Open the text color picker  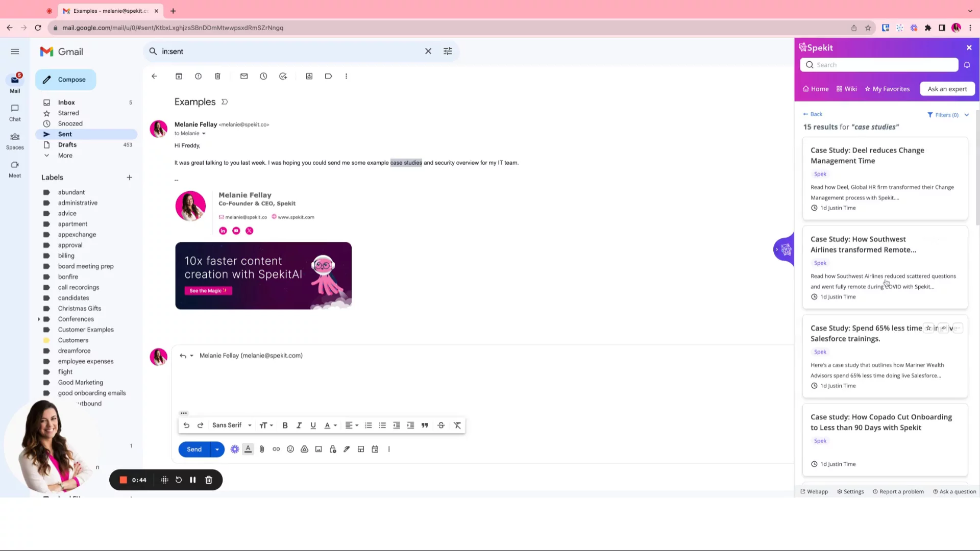[x=330, y=425]
